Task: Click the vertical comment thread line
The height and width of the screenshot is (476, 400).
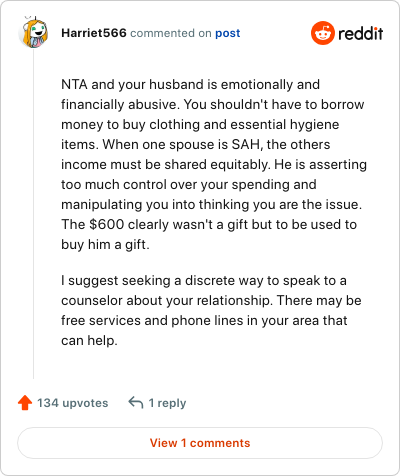Action: click(x=33, y=213)
